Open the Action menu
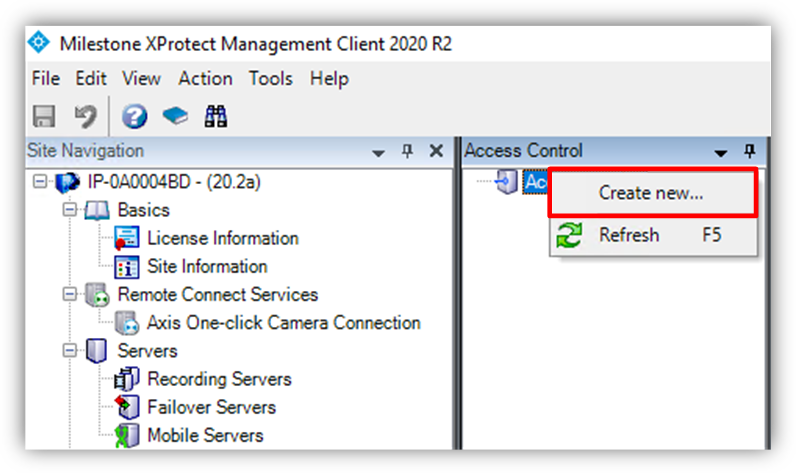Screen dimensions: 796x473 tap(205, 79)
